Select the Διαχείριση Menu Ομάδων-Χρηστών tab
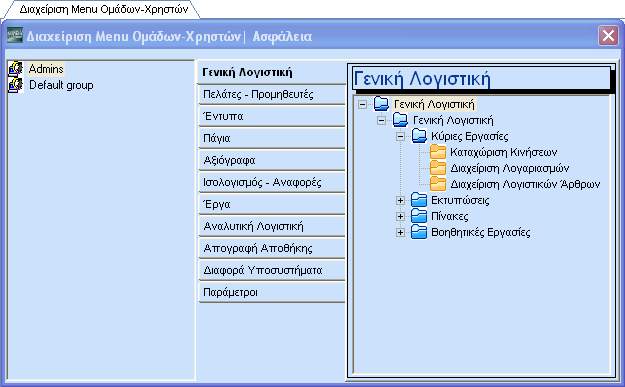The image size is (625, 387). click(103, 9)
